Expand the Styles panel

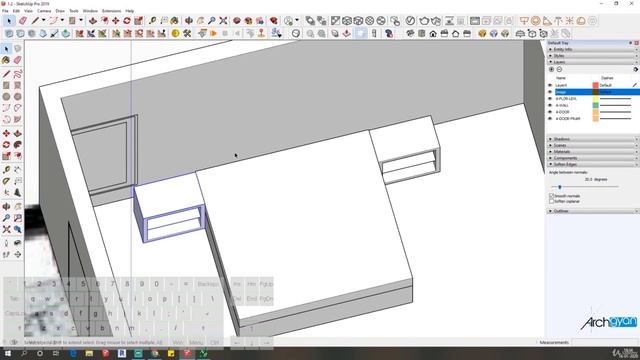click(x=593, y=56)
